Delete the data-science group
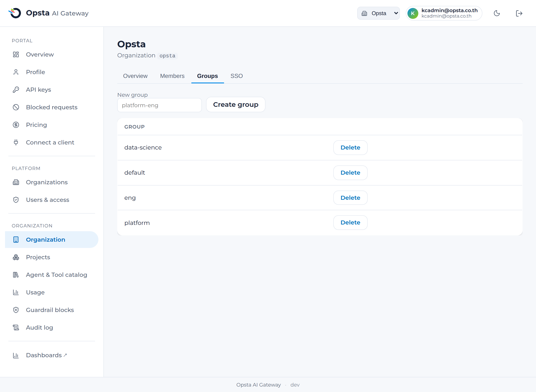 [350, 148]
